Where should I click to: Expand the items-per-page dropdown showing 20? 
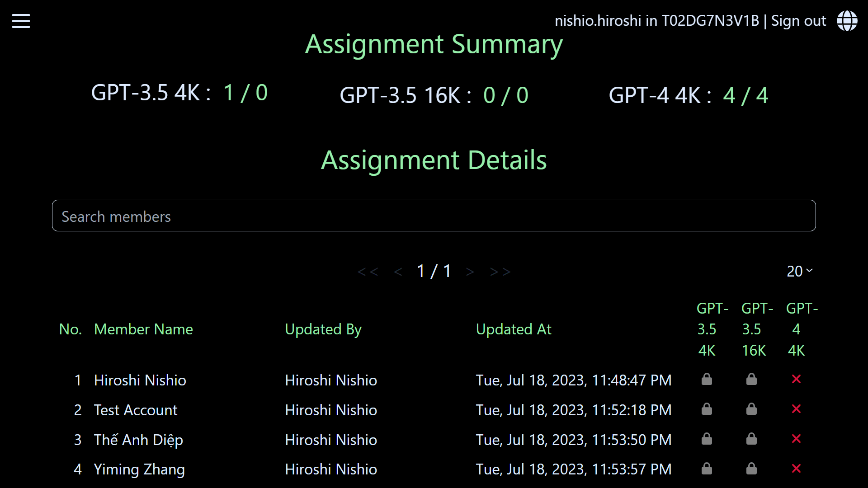(x=799, y=271)
